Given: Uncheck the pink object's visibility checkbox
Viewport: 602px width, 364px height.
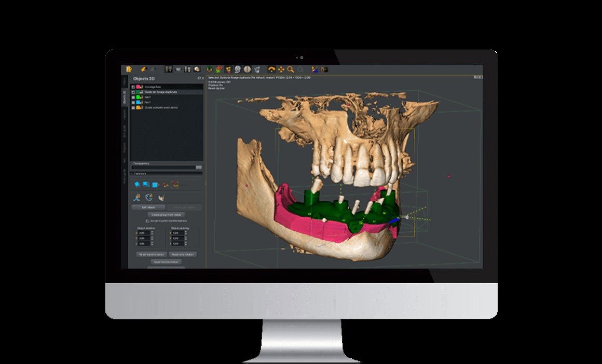Looking at the screenshot, I should (133, 87).
